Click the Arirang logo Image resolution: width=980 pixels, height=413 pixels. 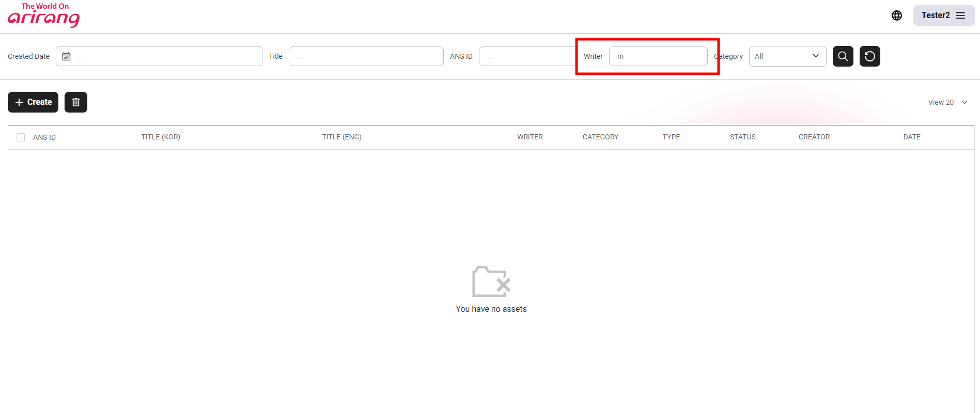point(44,15)
